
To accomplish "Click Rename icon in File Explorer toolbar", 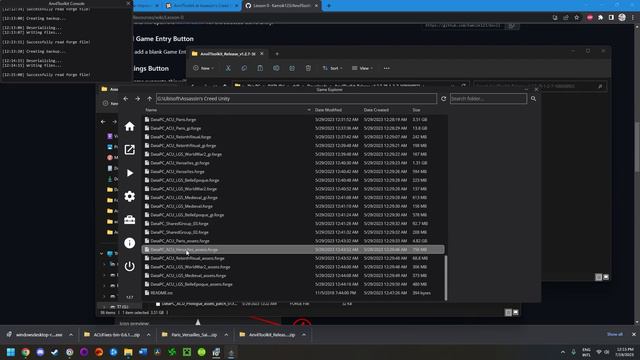I will click(x=276, y=68).
